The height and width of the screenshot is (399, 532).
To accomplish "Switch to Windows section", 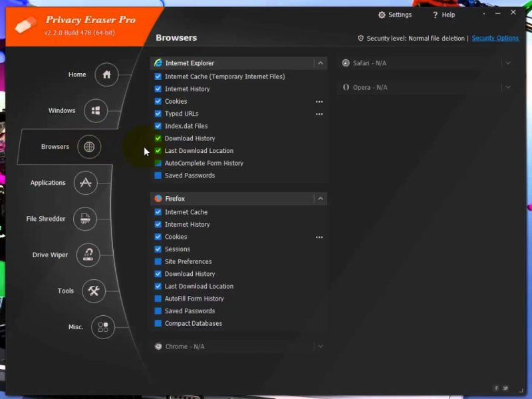I will coord(62,110).
